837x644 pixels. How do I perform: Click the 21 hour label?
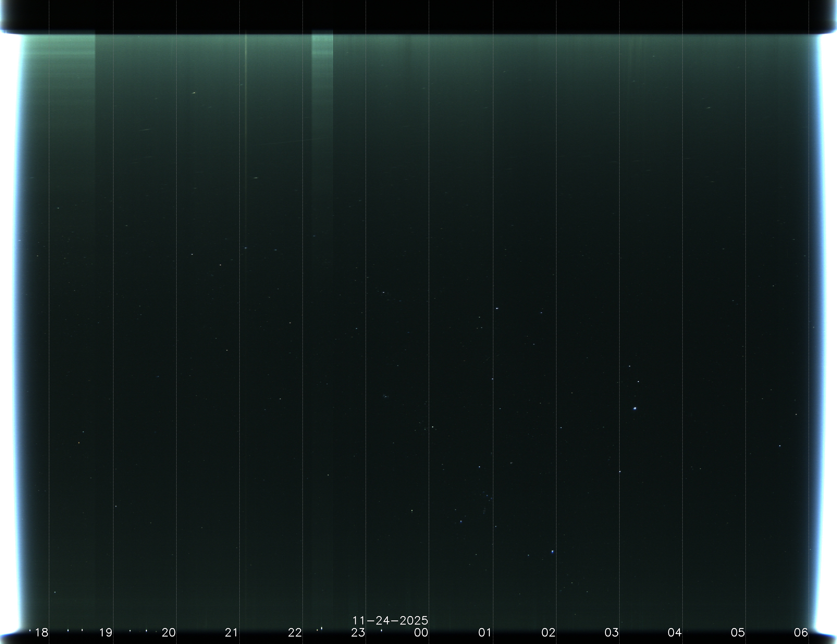tap(231, 633)
